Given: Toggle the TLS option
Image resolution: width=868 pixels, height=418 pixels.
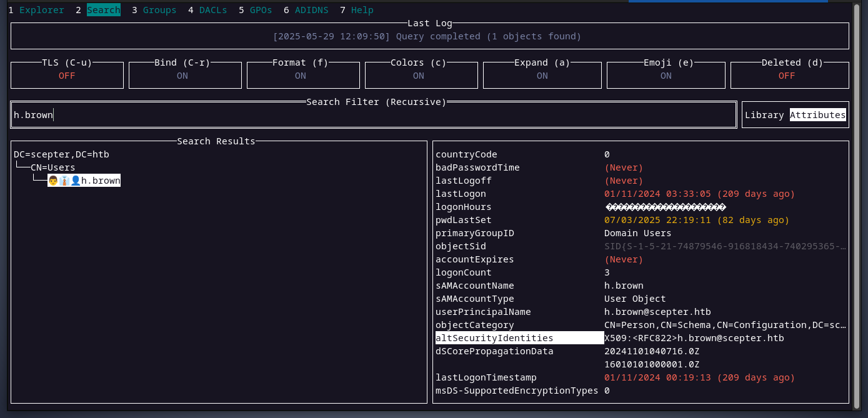Looking at the screenshot, I should tap(67, 76).
